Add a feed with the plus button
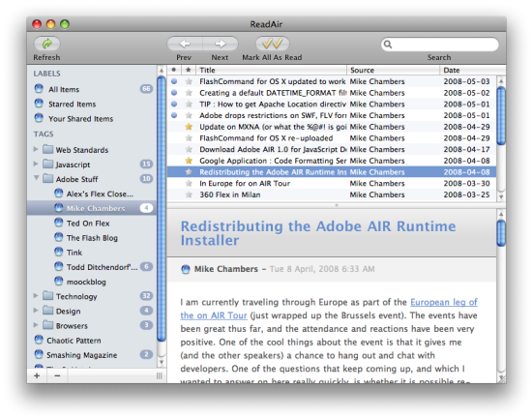Screen dimensions: 532x419 (x=37, y=375)
